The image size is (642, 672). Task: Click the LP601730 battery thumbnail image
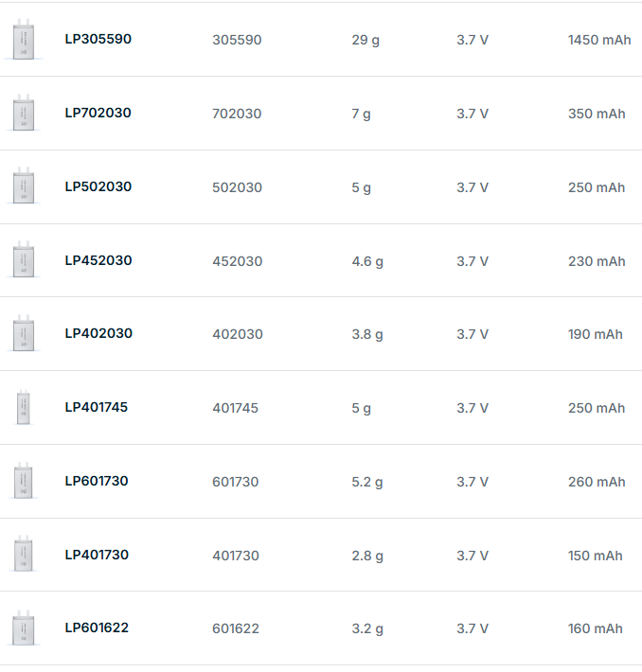(24, 481)
